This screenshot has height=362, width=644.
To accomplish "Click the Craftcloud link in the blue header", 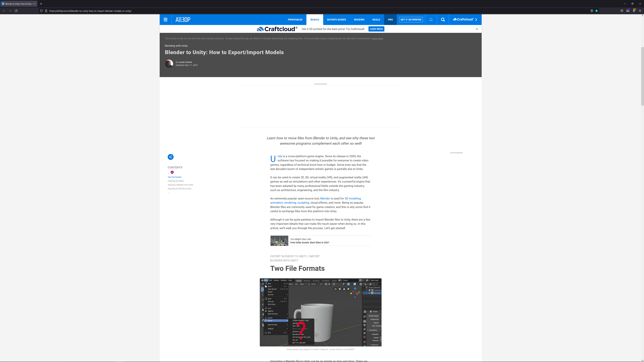I will point(465,19).
